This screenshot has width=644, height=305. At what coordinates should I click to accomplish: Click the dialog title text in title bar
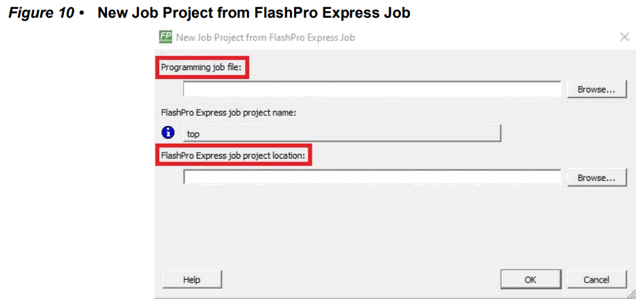265,37
